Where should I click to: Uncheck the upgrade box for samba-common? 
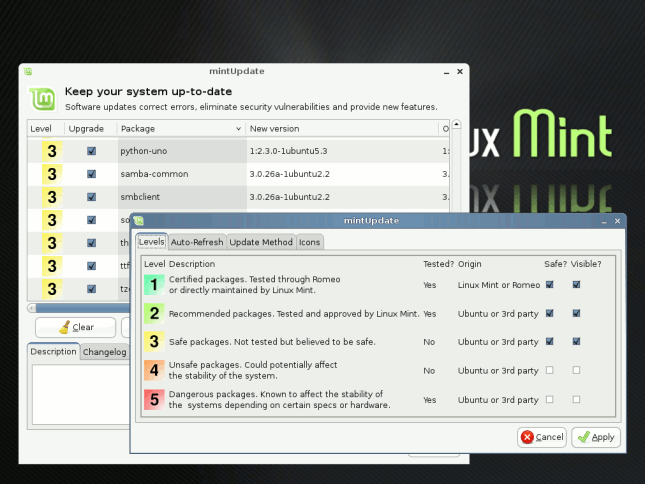pyautogui.click(x=91, y=174)
